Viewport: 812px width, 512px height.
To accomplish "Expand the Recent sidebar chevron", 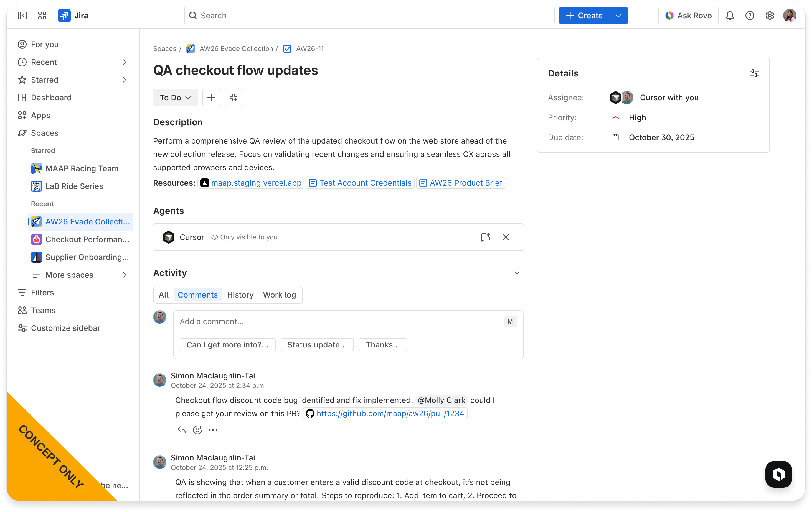I will click(x=125, y=62).
